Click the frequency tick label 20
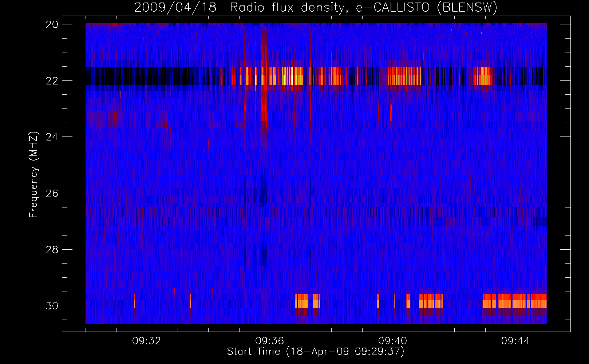This screenshot has height=364, width=589. (52, 24)
